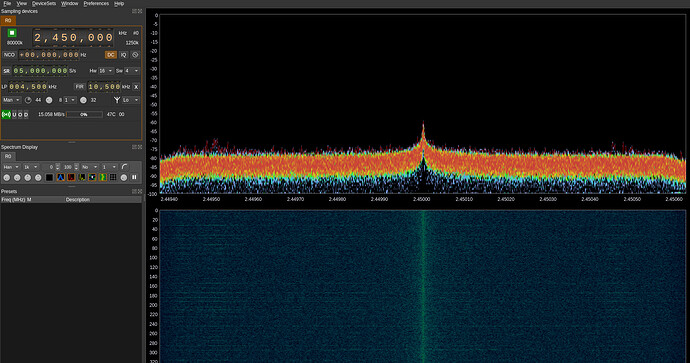Expand the 1k FFT size dropdown
Image resolution: width=690 pixels, height=363 pixels.
31,167
